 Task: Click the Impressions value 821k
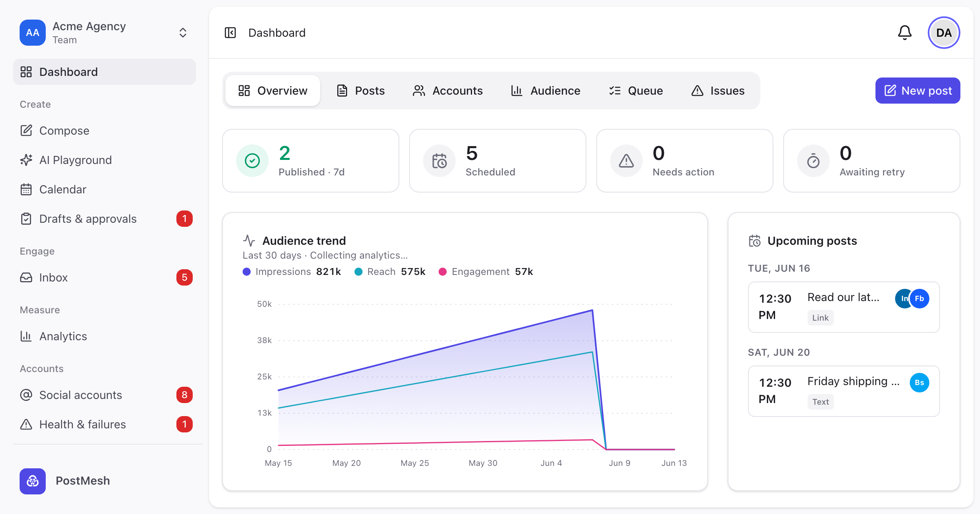329,272
